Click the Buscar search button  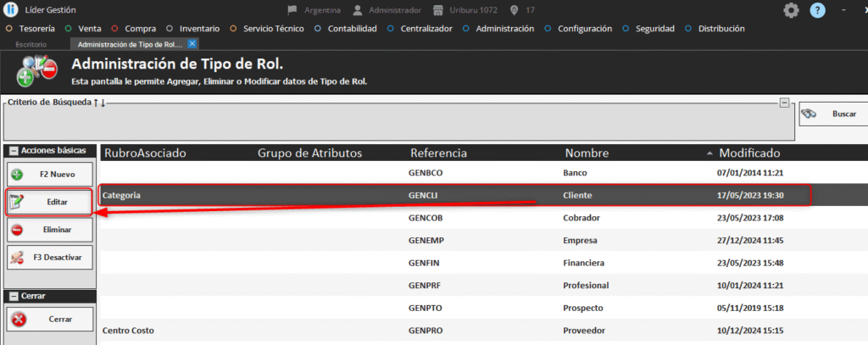click(832, 114)
